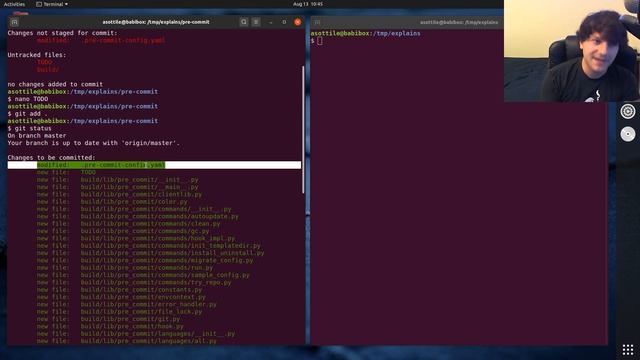Click the 'On branch master' line
The image size is (640, 360).
click(x=37, y=136)
